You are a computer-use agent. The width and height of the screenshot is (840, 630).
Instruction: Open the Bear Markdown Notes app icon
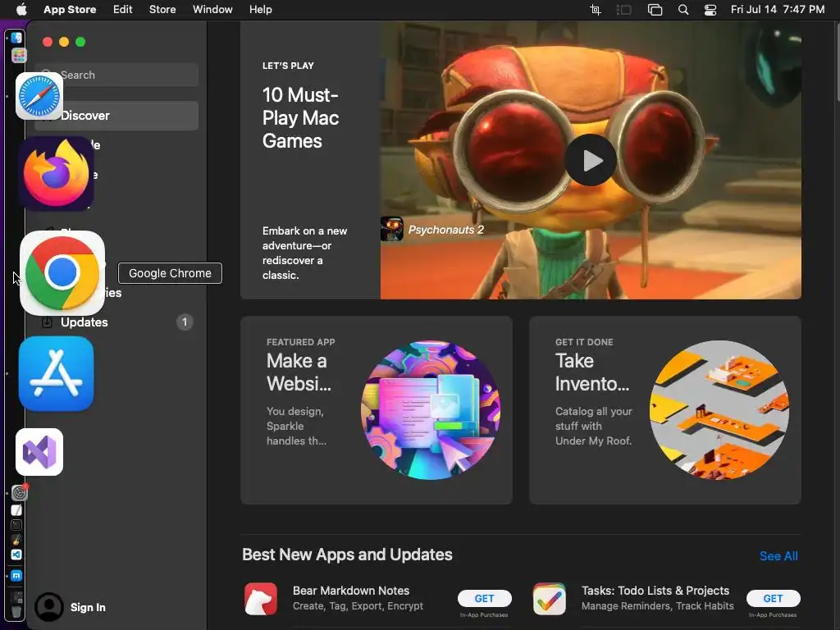pos(261,598)
